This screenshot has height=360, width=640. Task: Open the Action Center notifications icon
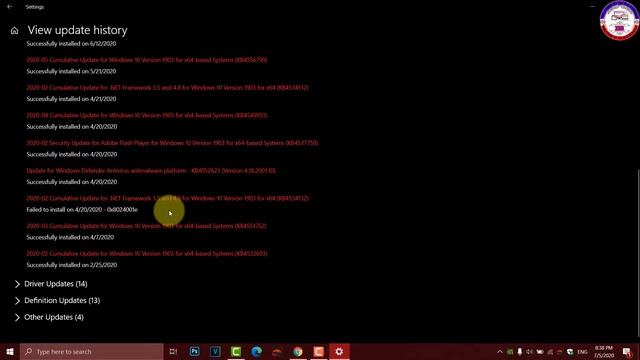coord(627,352)
